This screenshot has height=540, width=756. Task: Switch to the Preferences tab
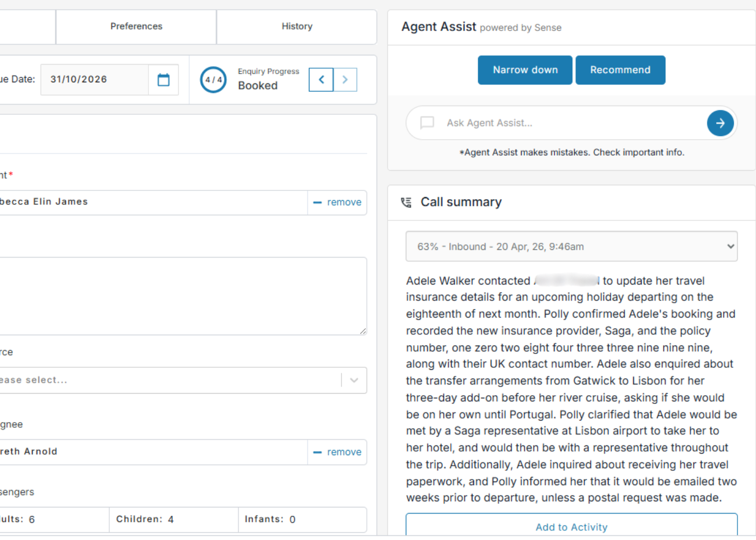136,26
